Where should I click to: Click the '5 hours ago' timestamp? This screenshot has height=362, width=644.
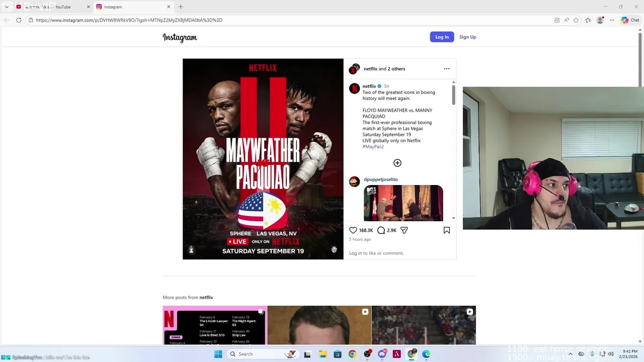pos(360,239)
